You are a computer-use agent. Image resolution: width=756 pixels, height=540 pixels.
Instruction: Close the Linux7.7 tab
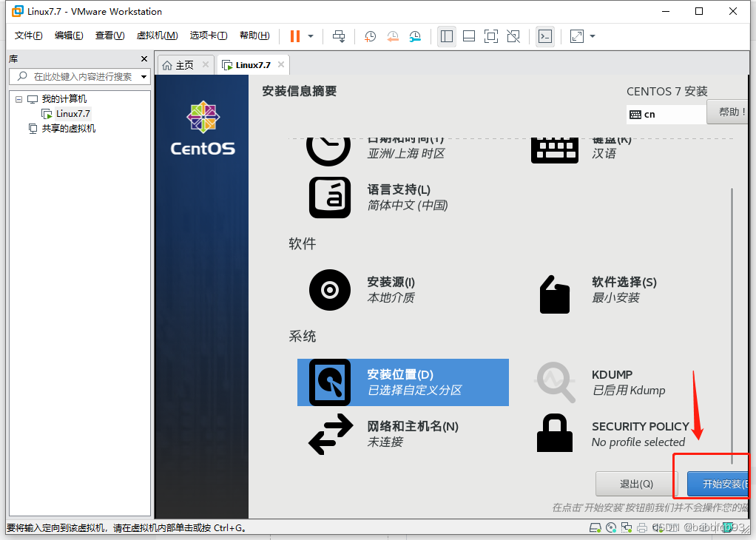click(x=280, y=64)
